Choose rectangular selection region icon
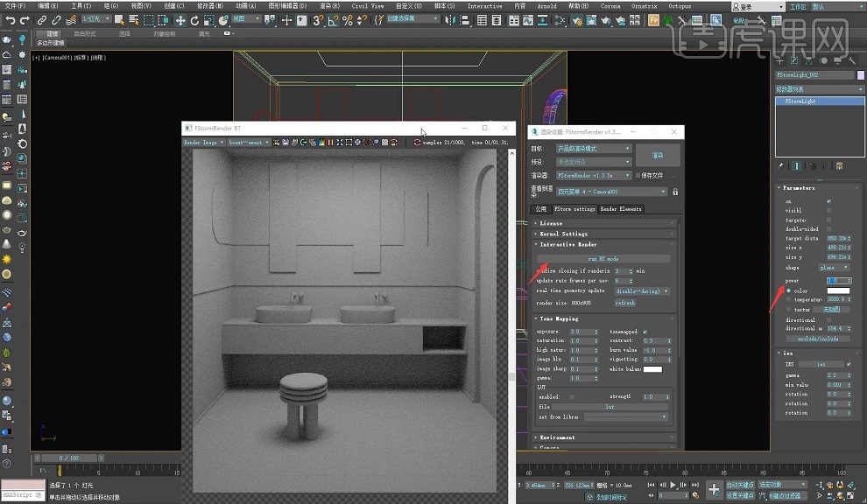The image size is (867, 504). 148,20
